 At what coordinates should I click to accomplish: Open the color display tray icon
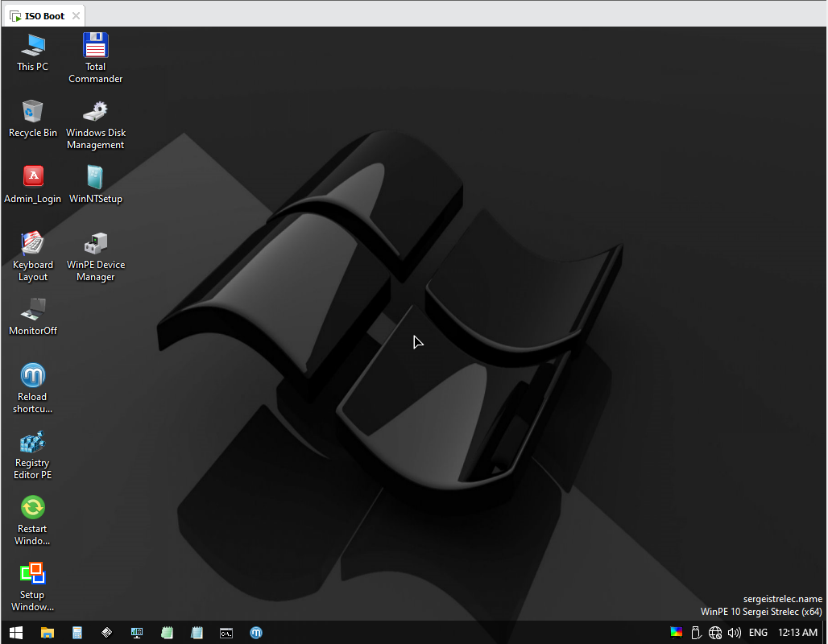point(677,633)
